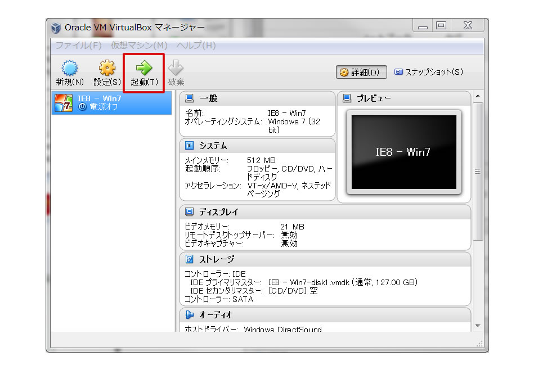Image resolution: width=534 pixels, height=392 pixels.
Task: Click the IE8 - Win7-disk1.vmdk storage entry
Action: coord(343,282)
